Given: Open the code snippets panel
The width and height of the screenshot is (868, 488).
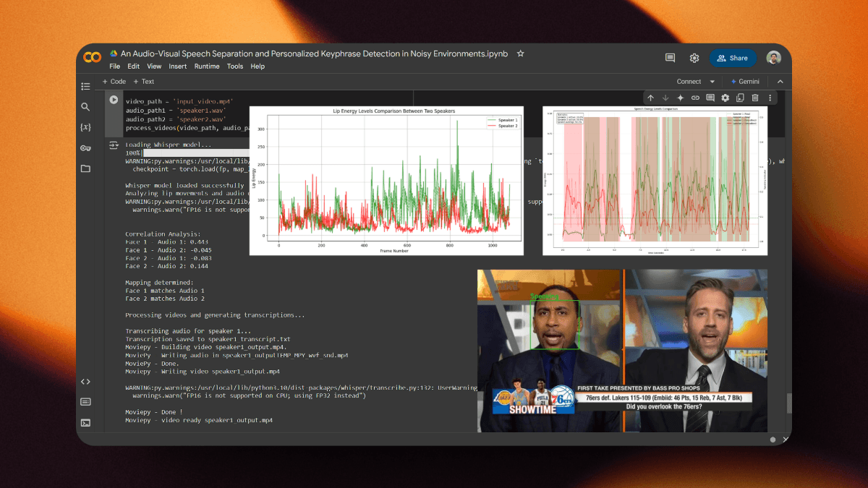Looking at the screenshot, I should coord(85,382).
